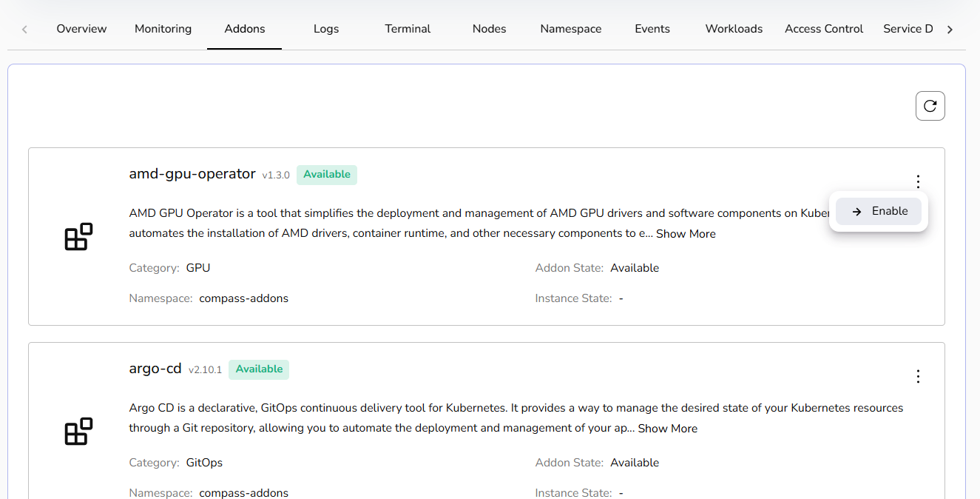Open the Workloads tab
This screenshot has width=980, height=499.
(x=734, y=29)
